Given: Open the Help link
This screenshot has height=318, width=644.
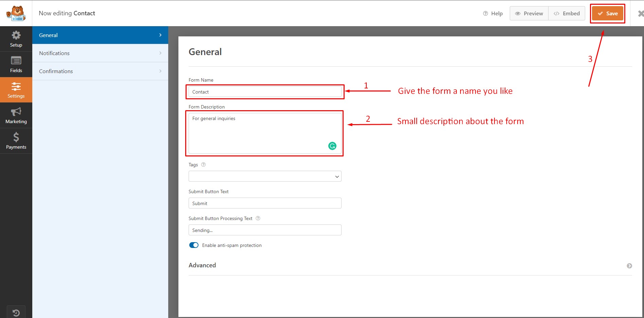Looking at the screenshot, I should click(493, 14).
